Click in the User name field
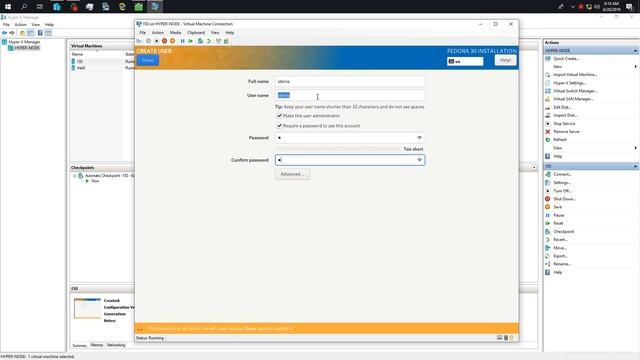The height and width of the screenshot is (360, 640). click(350, 95)
